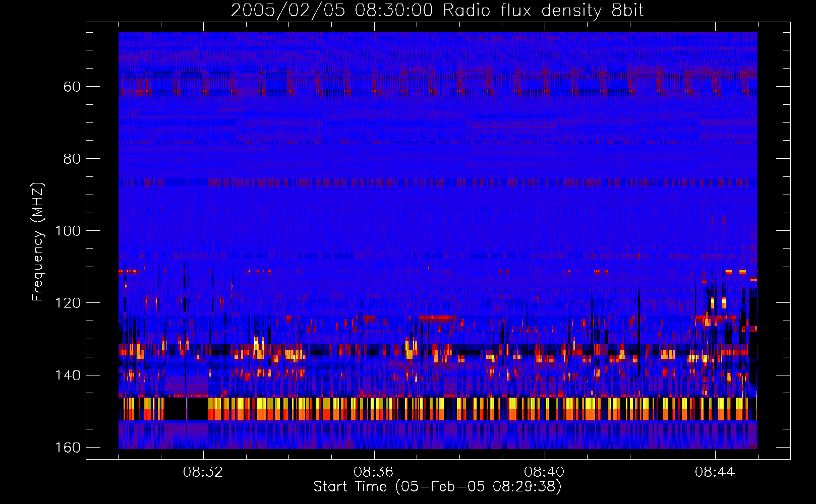Click the 60 frequency tick label

click(x=72, y=87)
